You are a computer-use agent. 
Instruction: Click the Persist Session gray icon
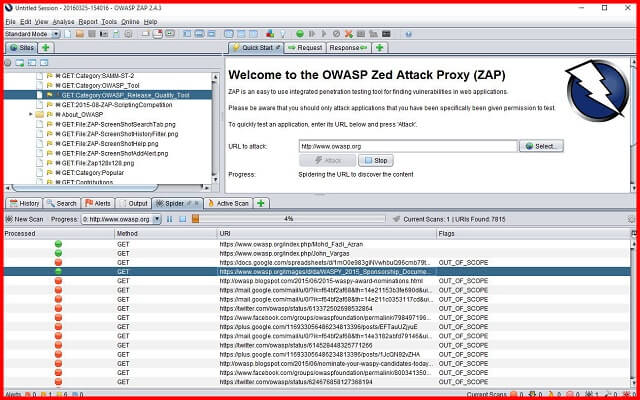click(92, 34)
